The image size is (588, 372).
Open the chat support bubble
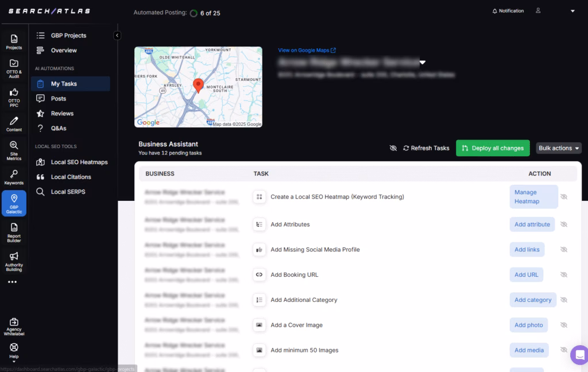[x=579, y=354]
